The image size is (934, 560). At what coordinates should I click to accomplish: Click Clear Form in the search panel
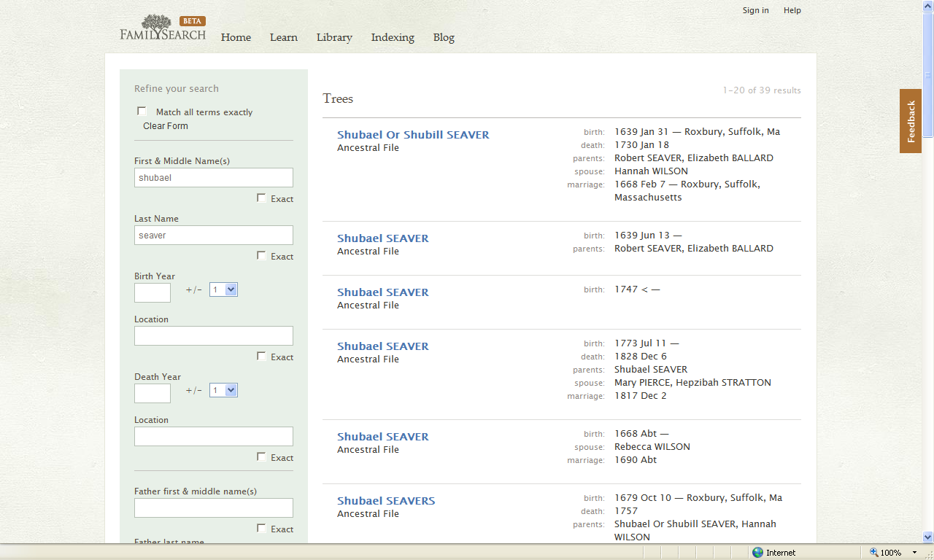point(166,125)
